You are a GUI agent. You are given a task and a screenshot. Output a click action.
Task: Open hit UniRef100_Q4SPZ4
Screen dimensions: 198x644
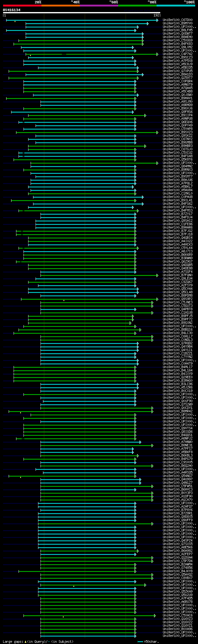(178, 541)
